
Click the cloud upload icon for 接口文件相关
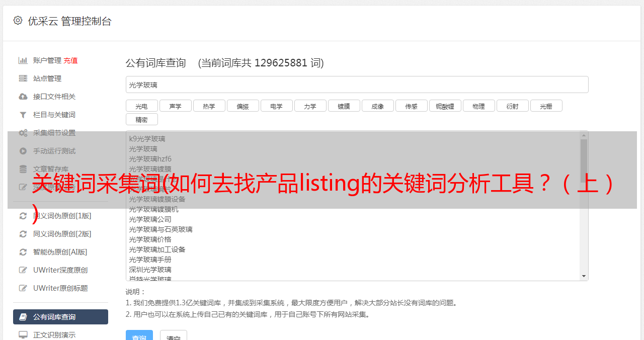coord(23,97)
